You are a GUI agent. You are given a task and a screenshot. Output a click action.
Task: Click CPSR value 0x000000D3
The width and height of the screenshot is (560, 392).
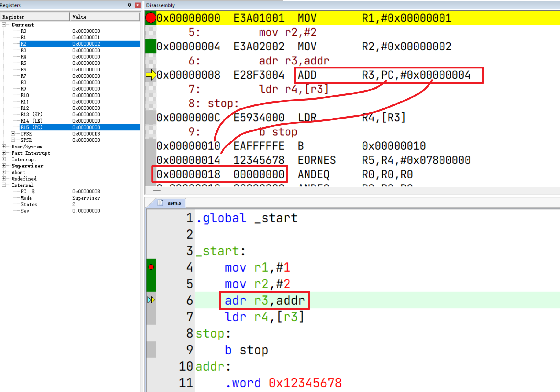86,134
